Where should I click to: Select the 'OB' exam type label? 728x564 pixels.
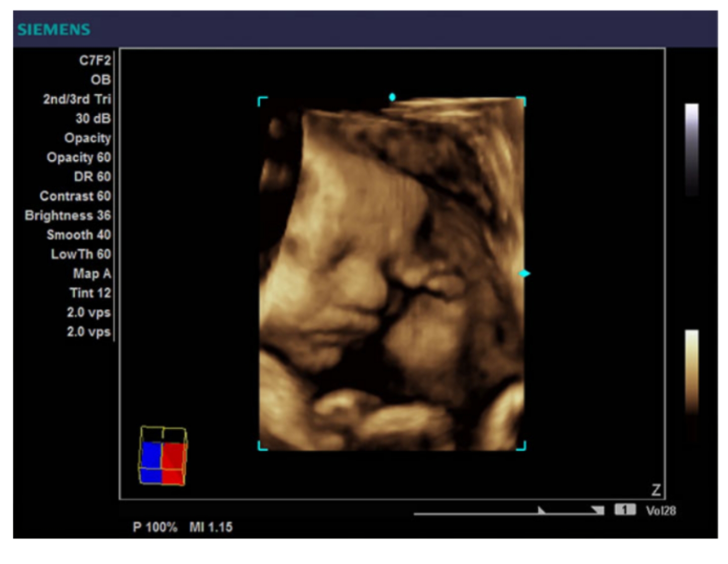pyautogui.click(x=101, y=80)
